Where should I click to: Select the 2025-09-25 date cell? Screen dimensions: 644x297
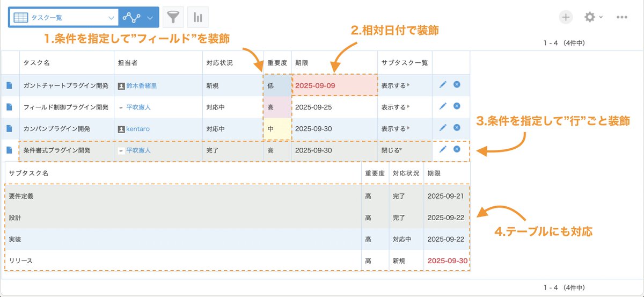335,107
